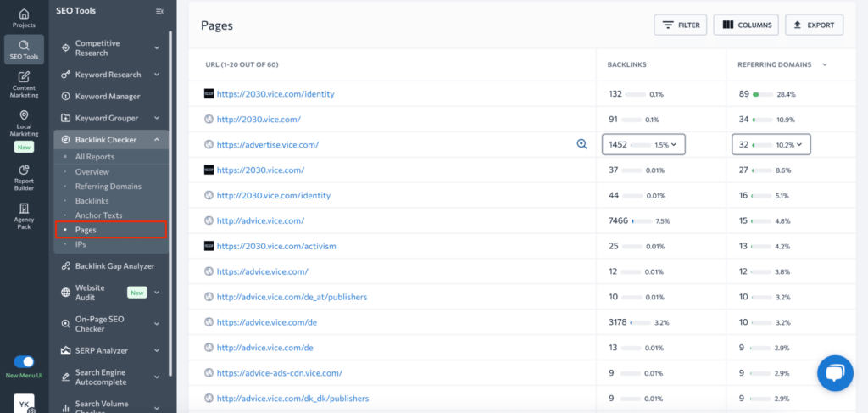The height and width of the screenshot is (413, 868).
Task: Click referring domains value 89
Action: click(743, 94)
